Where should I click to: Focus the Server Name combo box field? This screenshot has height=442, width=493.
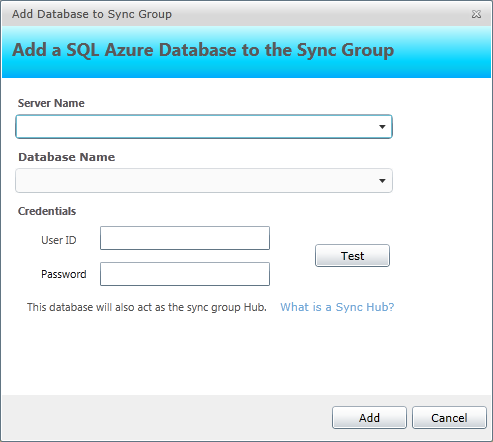pyautogui.click(x=204, y=127)
